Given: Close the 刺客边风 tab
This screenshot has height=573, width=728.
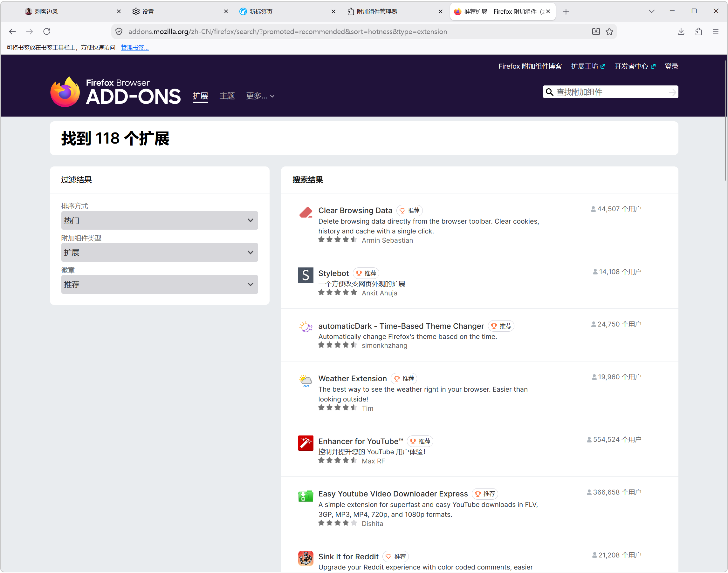Looking at the screenshot, I should click(119, 11).
